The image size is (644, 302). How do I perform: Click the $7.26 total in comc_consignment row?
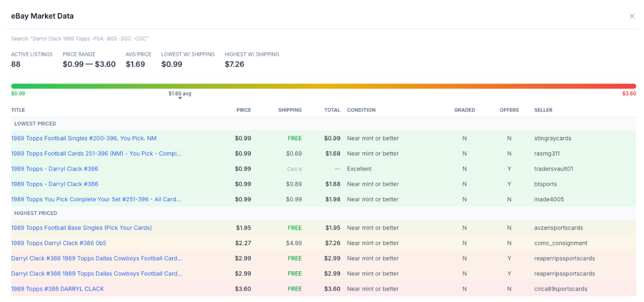tap(333, 243)
